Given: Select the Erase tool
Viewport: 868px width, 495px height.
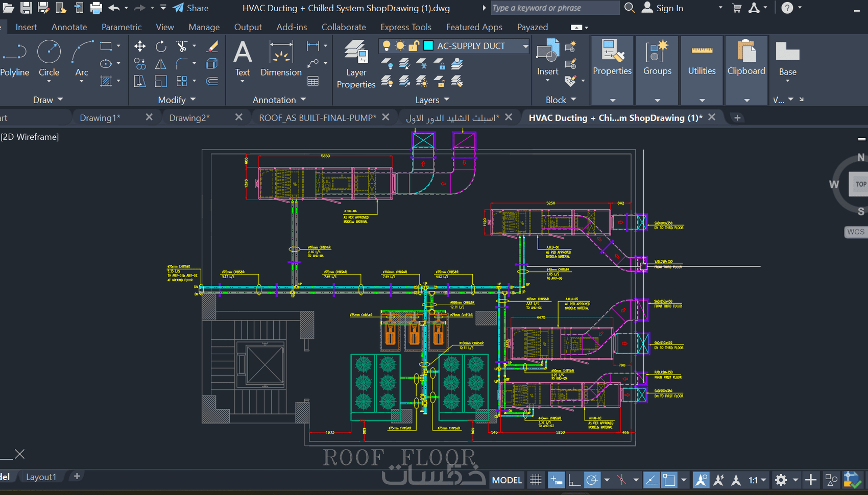Looking at the screenshot, I should (x=212, y=46).
